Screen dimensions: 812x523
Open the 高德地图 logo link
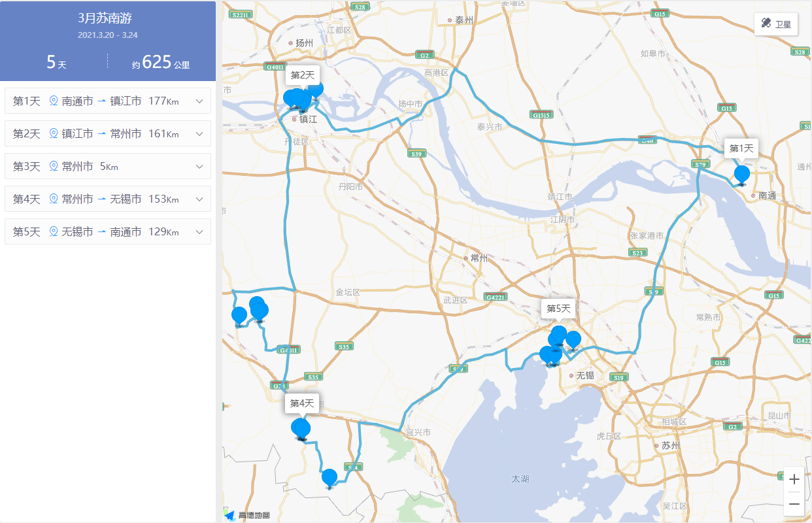tap(247, 515)
